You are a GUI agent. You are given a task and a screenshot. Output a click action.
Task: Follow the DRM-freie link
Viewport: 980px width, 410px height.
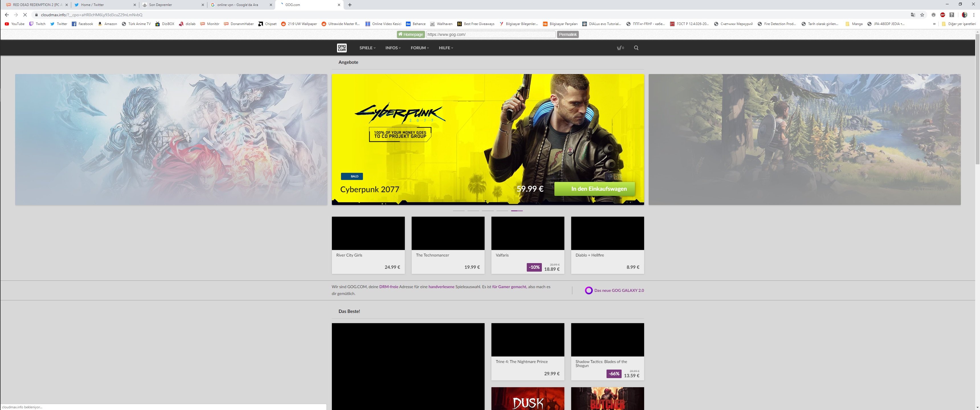tap(388, 287)
